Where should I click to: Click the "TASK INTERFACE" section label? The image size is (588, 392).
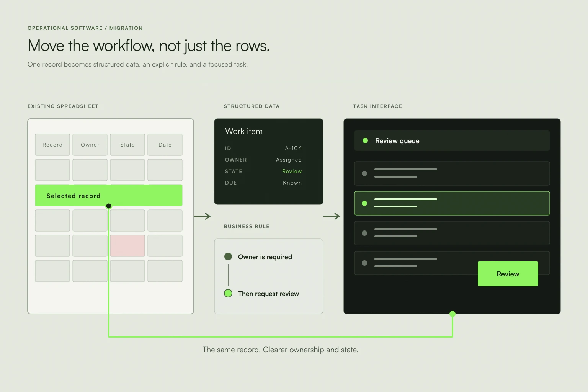tap(377, 106)
